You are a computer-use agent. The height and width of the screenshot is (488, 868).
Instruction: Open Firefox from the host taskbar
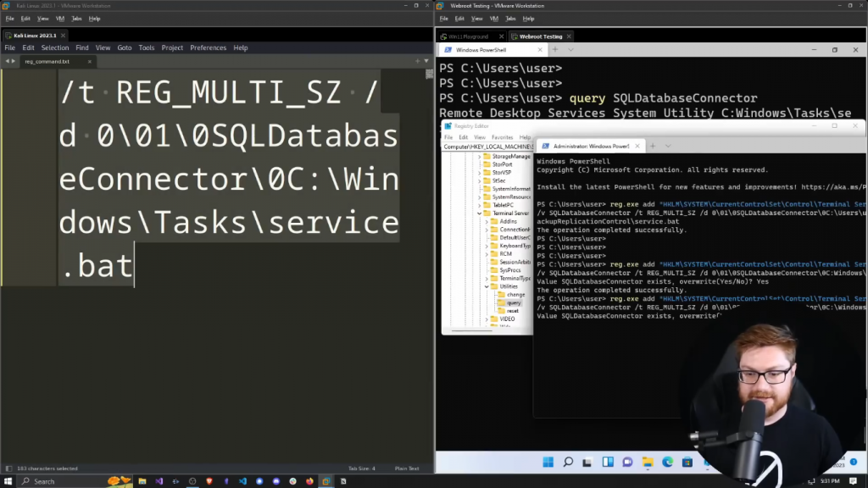pos(309,481)
